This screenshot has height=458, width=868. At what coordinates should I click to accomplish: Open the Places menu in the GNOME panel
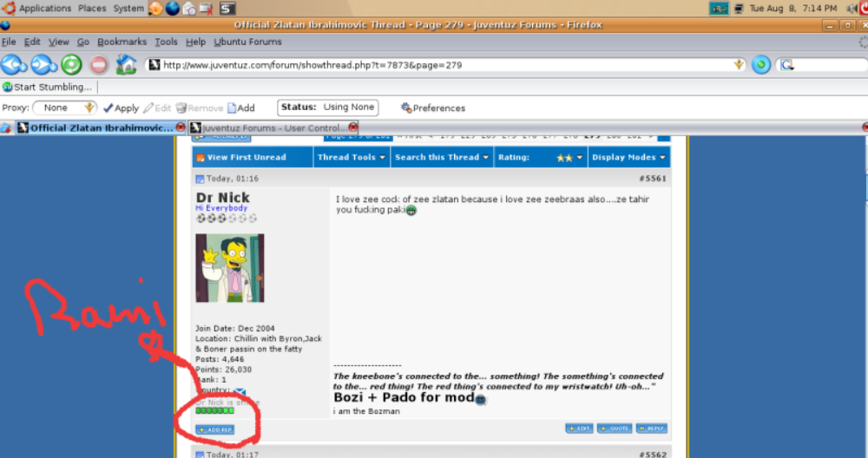tap(92, 9)
